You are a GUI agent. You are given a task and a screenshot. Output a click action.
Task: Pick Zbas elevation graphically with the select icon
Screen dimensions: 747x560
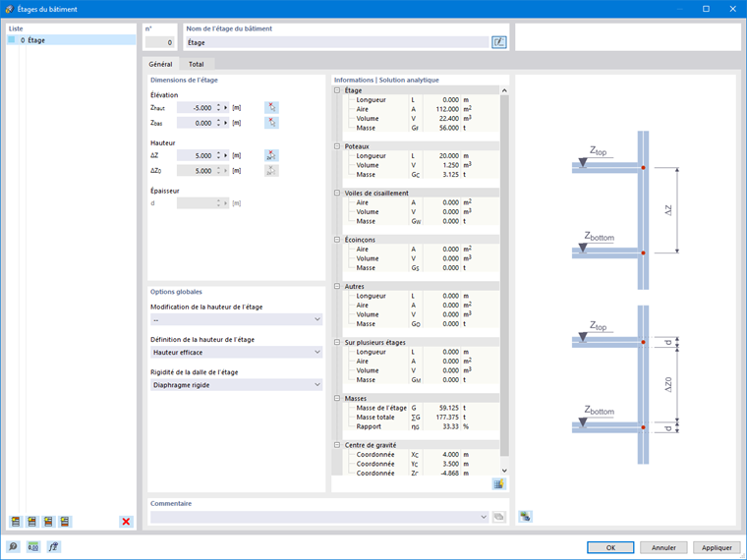271,123
